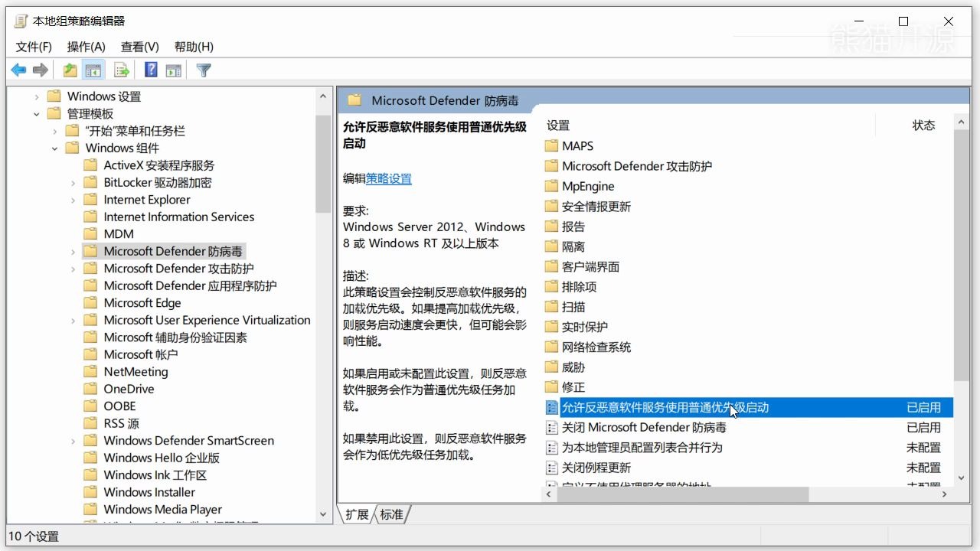The image size is (980, 551).
Task: Open the 操作(A) menu
Action: coord(87,47)
